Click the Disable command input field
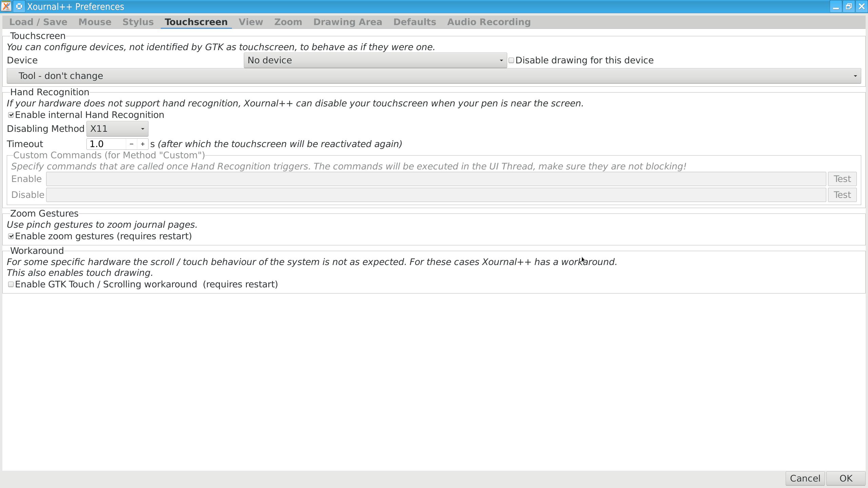This screenshot has height=488, width=868. 437,195
